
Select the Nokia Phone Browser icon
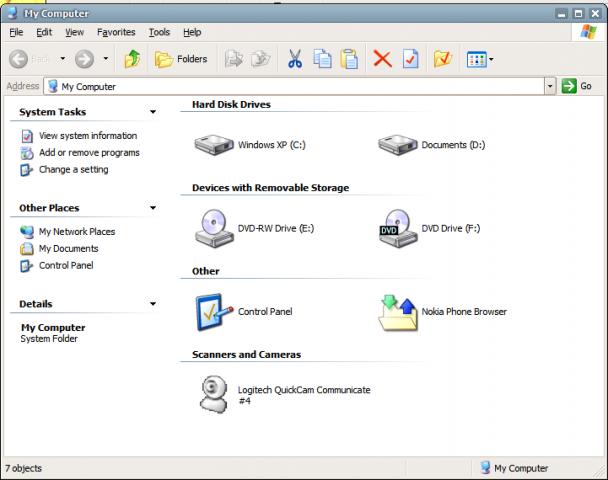398,313
